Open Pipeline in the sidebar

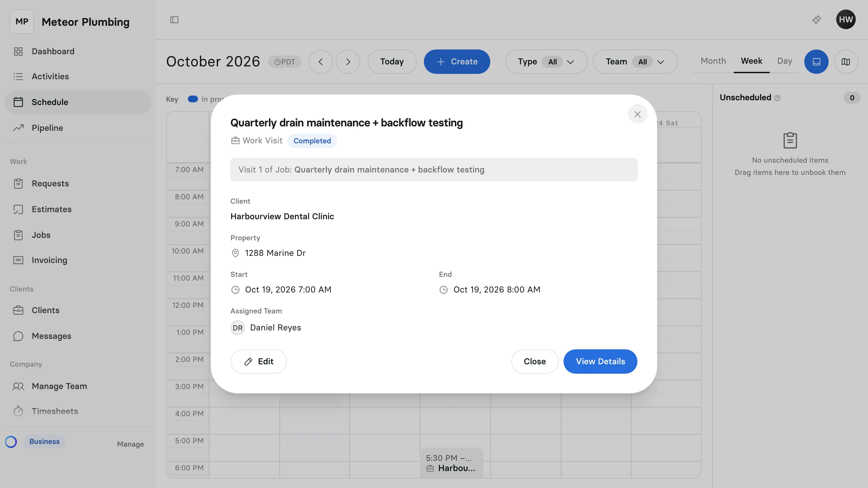coord(78,128)
